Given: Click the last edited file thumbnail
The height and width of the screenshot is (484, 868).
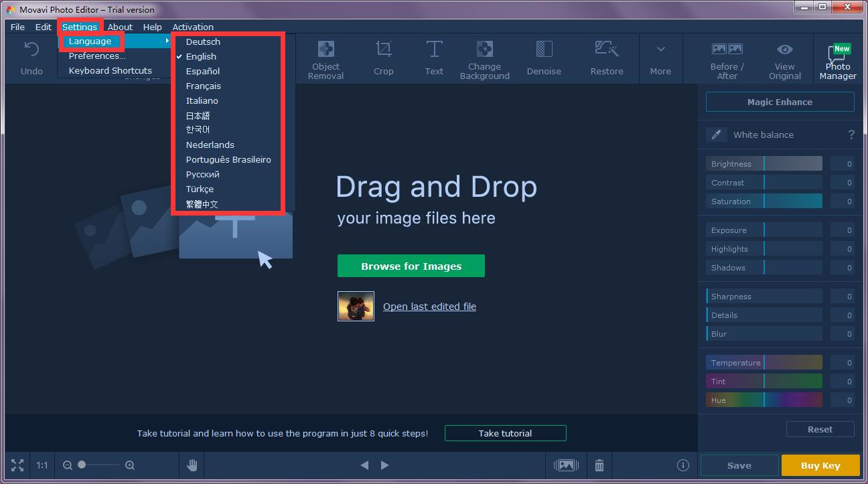Looking at the screenshot, I should pyautogui.click(x=356, y=306).
